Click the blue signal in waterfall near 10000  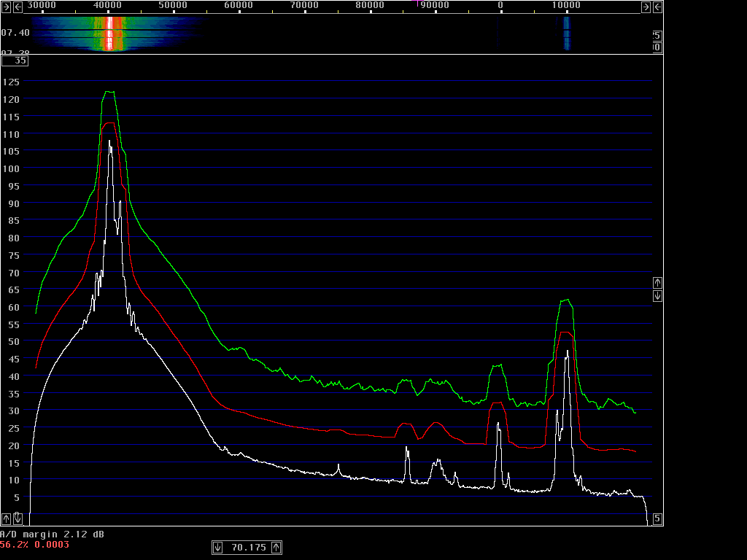click(566, 34)
